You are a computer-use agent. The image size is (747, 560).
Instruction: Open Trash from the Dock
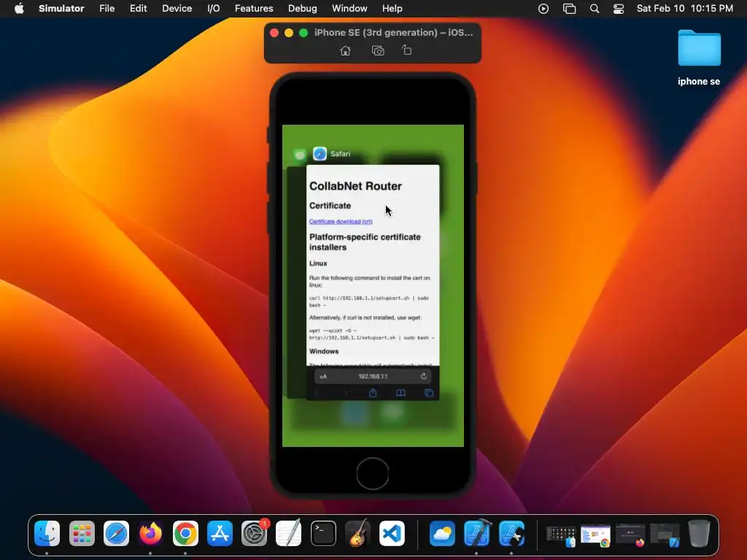(x=699, y=533)
